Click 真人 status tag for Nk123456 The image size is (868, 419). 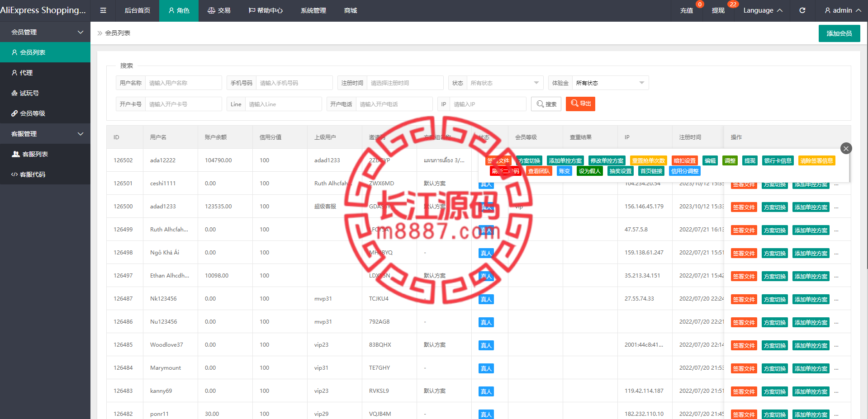[486, 299]
